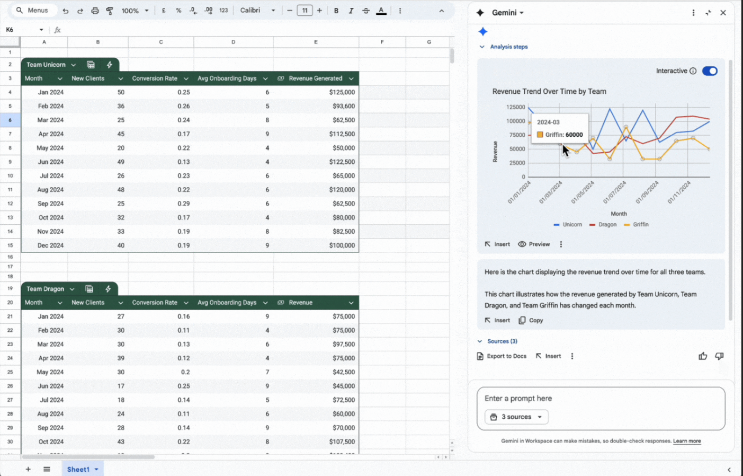Export the response to Docs

(501, 356)
